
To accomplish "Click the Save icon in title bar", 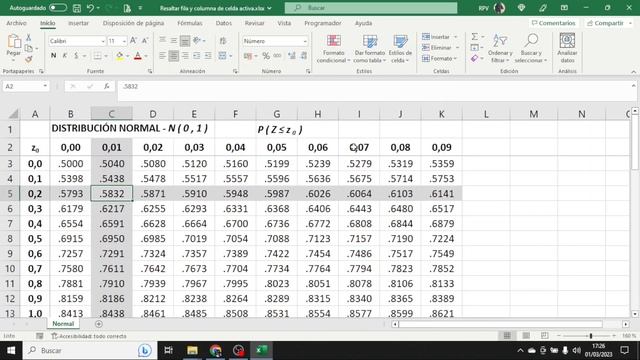I will (x=76, y=8).
